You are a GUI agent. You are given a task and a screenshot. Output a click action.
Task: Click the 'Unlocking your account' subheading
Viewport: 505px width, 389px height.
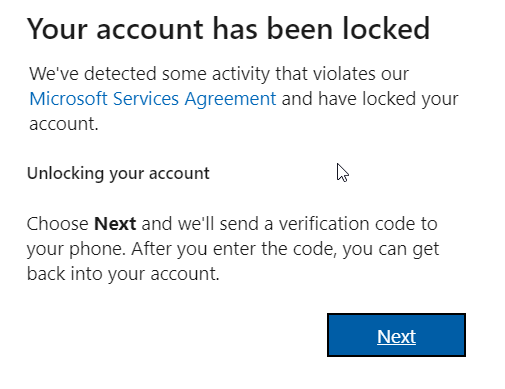pyautogui.click(x=118, y=174)
